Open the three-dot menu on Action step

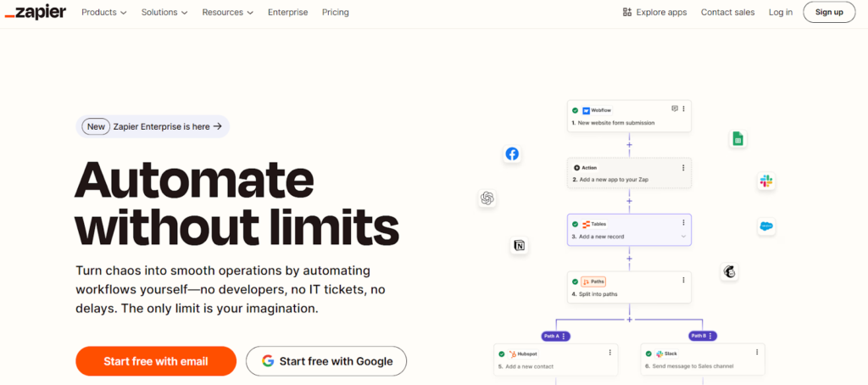click(x=683, y=168)
